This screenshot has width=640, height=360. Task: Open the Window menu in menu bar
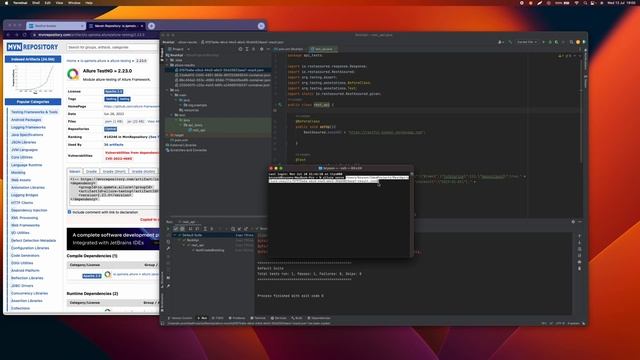point(74,2)
